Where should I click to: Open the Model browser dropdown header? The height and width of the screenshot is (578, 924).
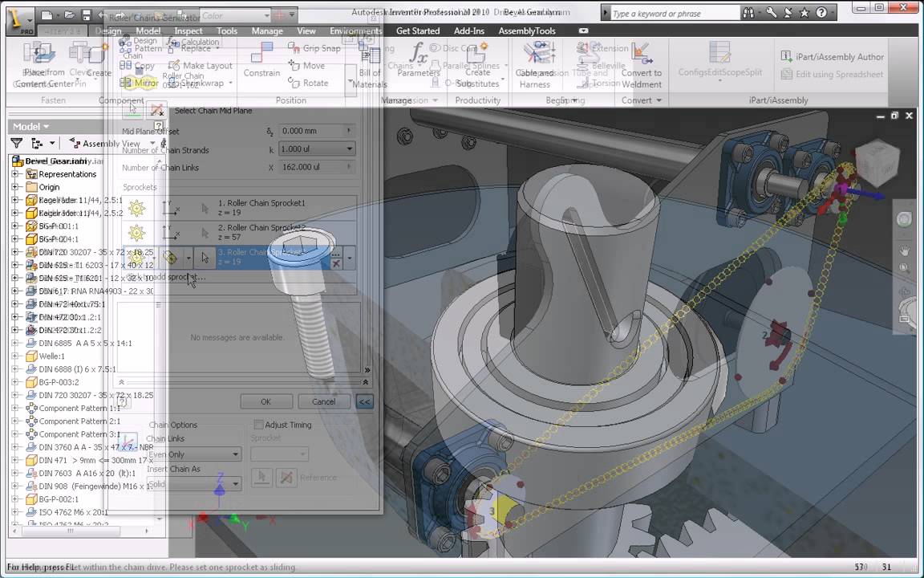tap(30, 126)
